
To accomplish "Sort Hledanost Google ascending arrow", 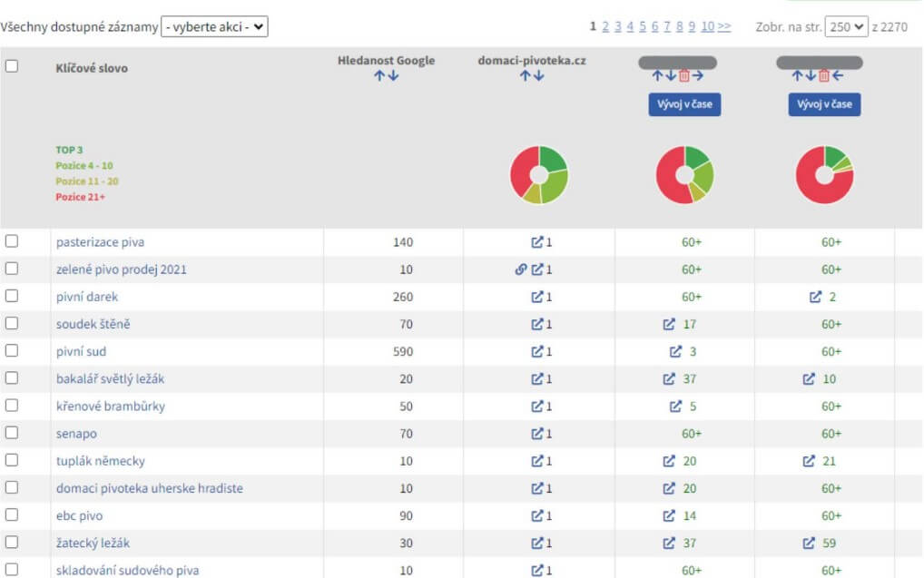I will (x=378, y=76).
